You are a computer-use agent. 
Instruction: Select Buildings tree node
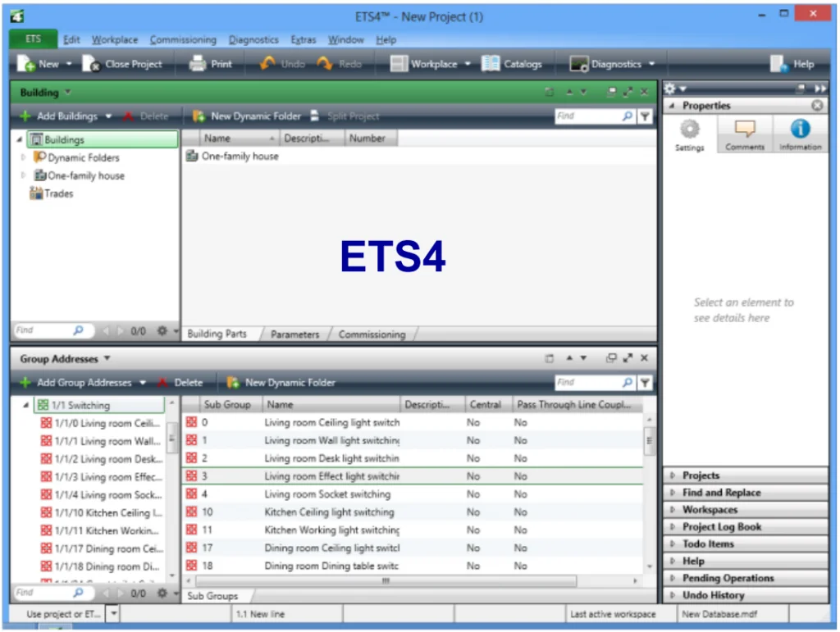coord(103,139)
